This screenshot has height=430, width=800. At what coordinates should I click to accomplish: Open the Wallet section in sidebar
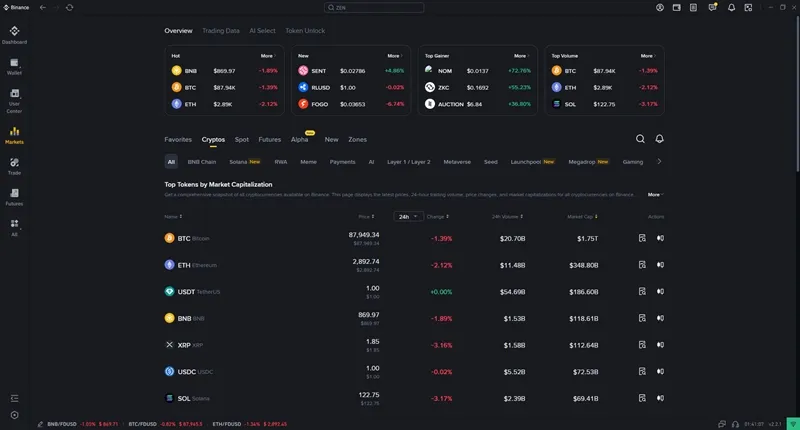click(x=14, y=66)
